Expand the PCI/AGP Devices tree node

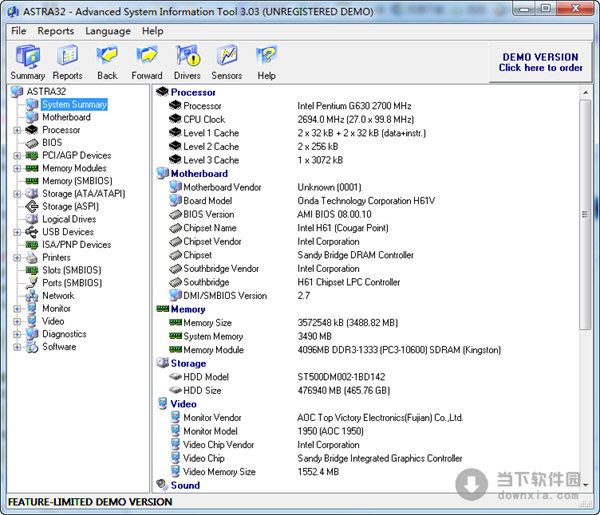[17, 156]
